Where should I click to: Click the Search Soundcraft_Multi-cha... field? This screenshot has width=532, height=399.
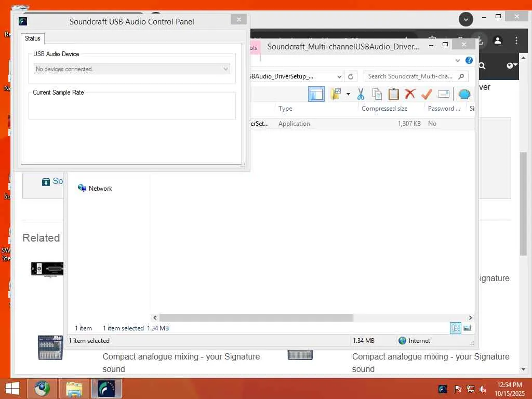(416, 76)
